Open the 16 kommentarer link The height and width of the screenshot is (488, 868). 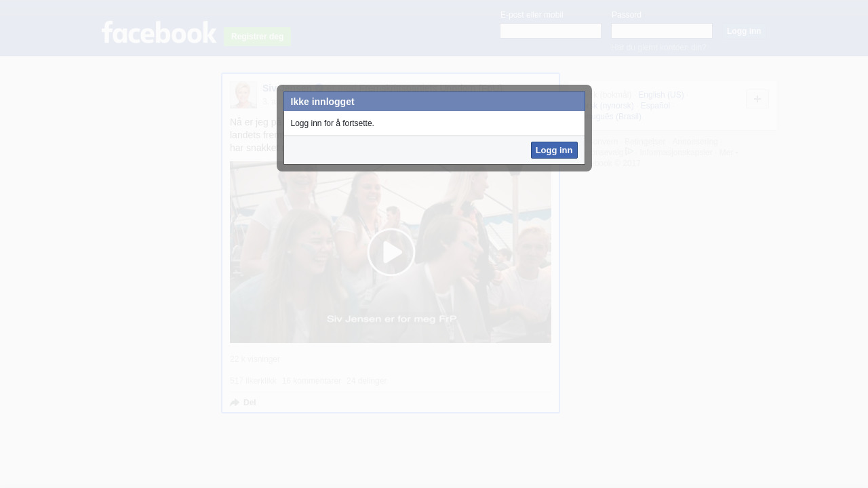[311, 381]
